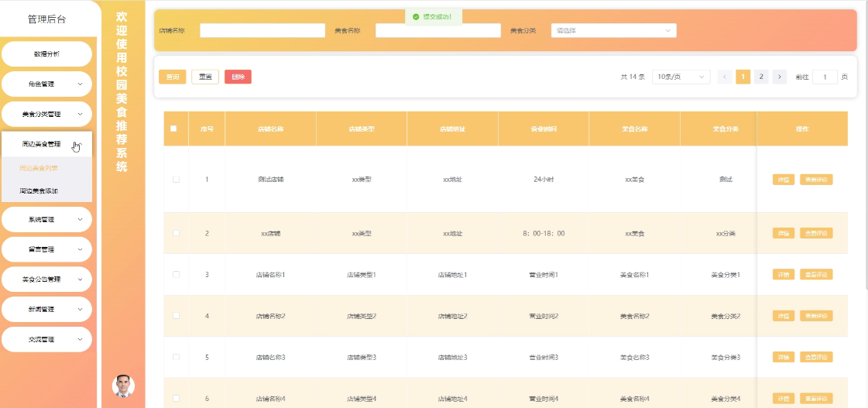
Task: Click the 测试店铺 name cell
Action: click(271, 180)
